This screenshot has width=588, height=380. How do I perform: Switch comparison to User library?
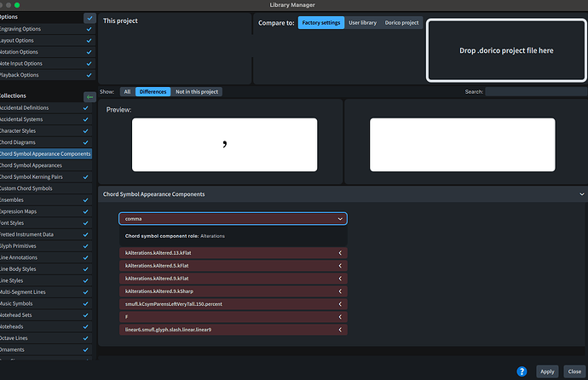[x=363, y=22]
